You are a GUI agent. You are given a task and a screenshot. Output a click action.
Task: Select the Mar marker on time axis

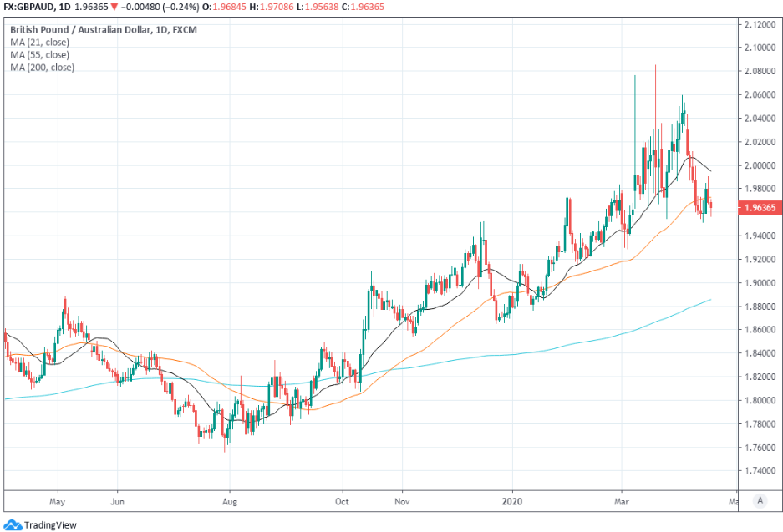[622, 503]
